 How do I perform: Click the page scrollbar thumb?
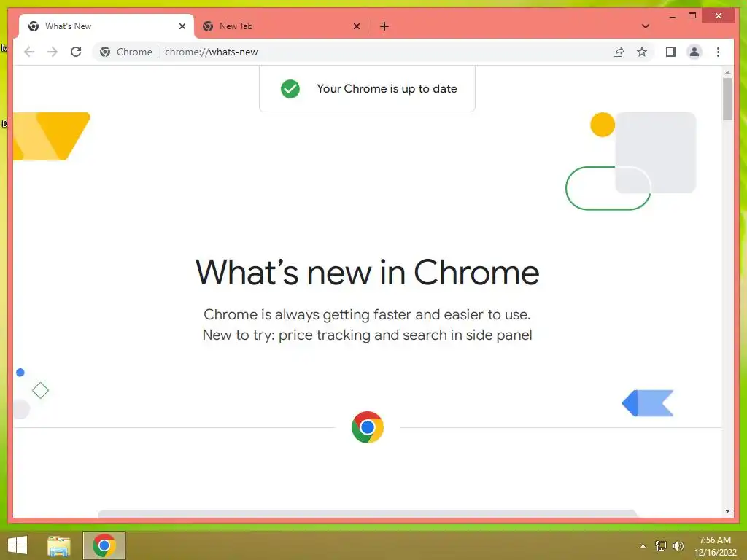pyautogui.click(x=727, y=99)
